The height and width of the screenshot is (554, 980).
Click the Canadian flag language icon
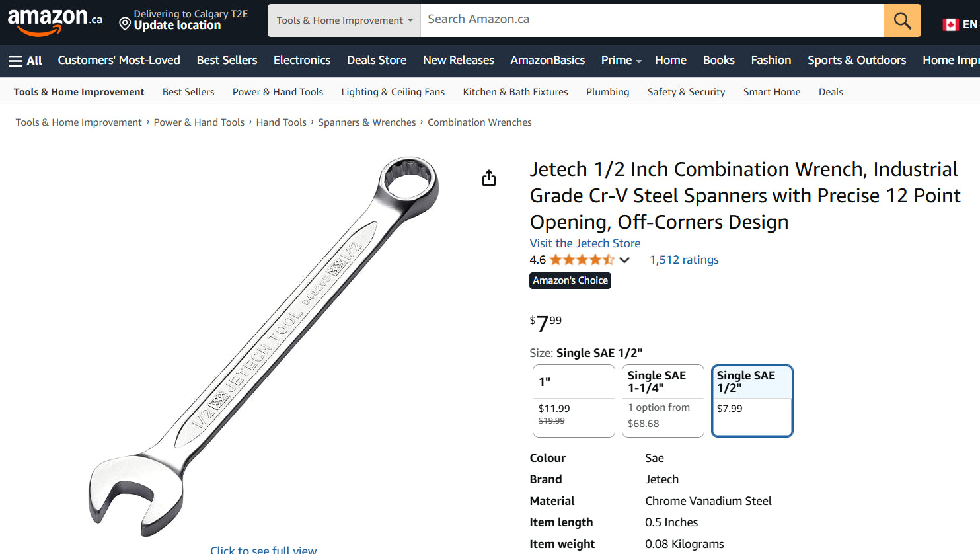click(950, 24)
